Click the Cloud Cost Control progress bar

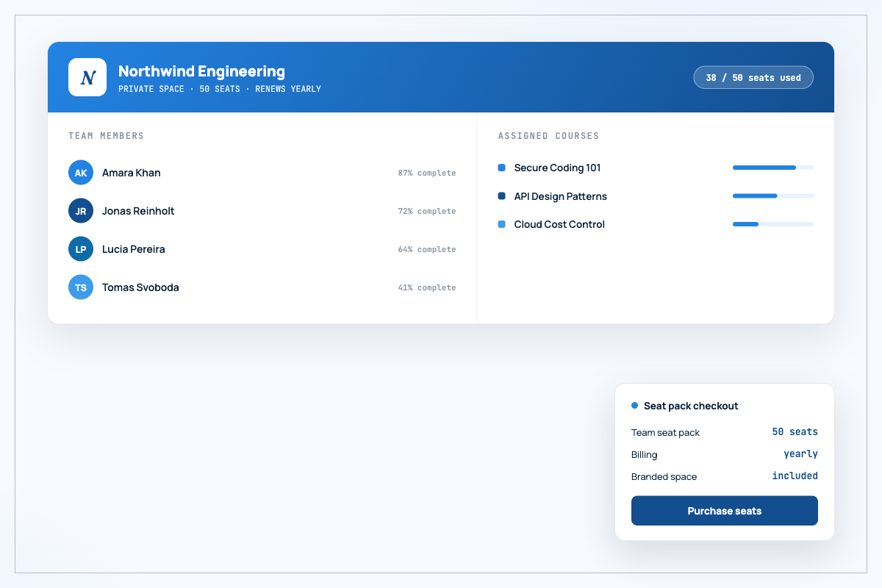click(773, 224)
